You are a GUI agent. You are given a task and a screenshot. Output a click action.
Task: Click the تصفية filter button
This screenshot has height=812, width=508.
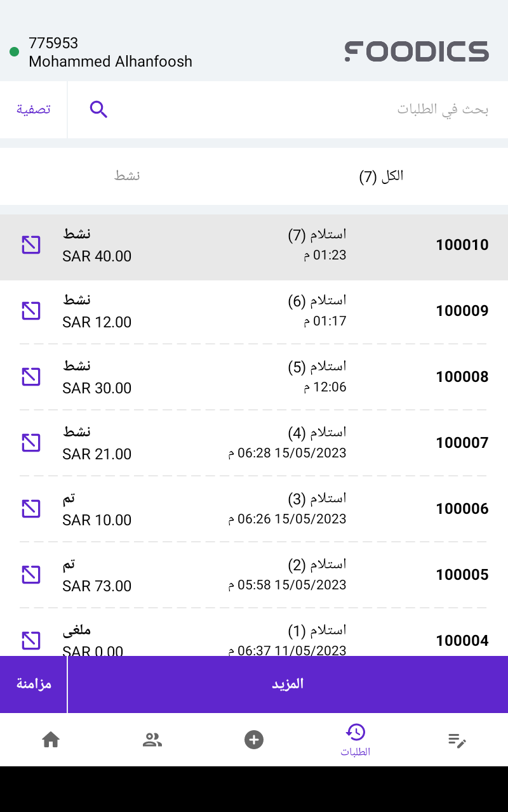[x=34, y=110]
